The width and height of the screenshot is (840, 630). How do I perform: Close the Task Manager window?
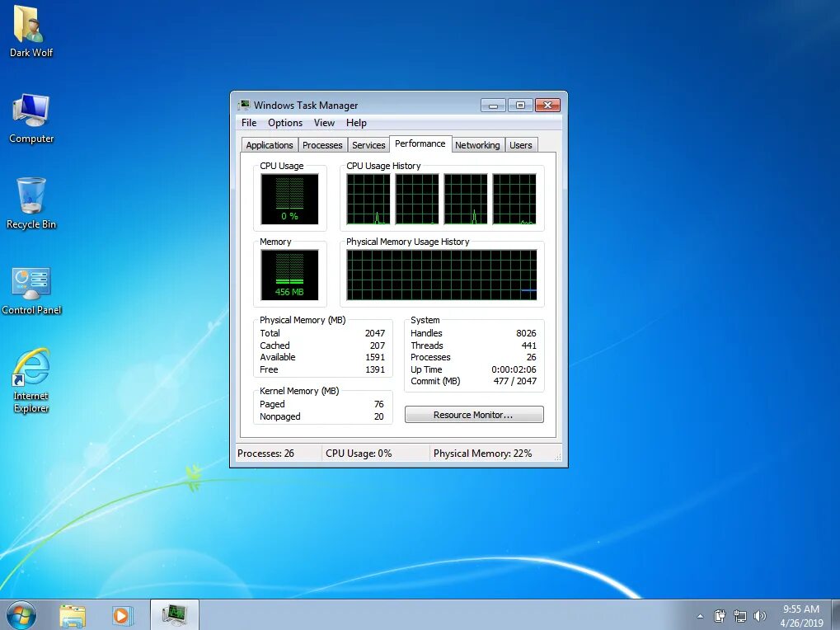click(547, 105)
